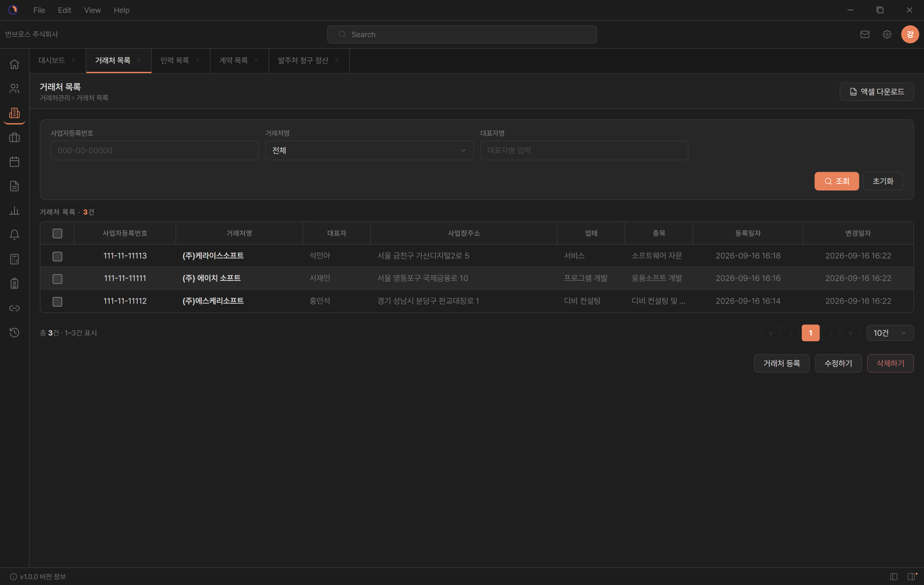The image size is (924, 585).
Task: Open the File menu
Action: pos(39,10)
